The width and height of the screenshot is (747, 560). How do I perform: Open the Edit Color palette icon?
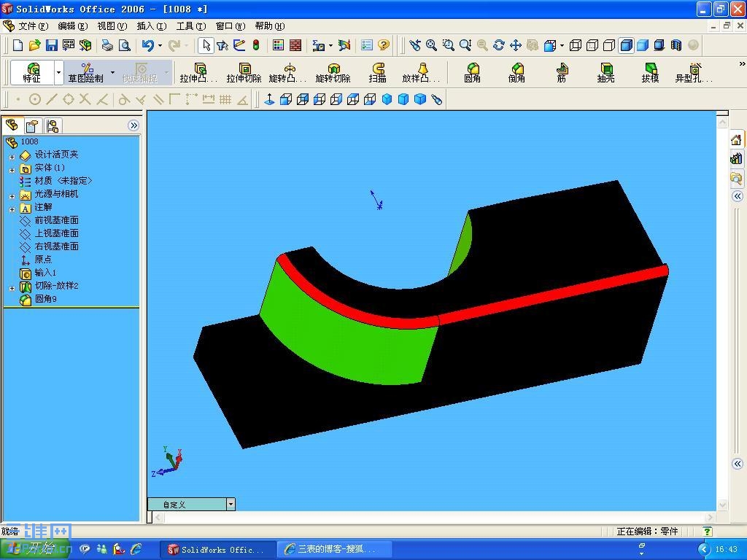click(x=278, y=45)
